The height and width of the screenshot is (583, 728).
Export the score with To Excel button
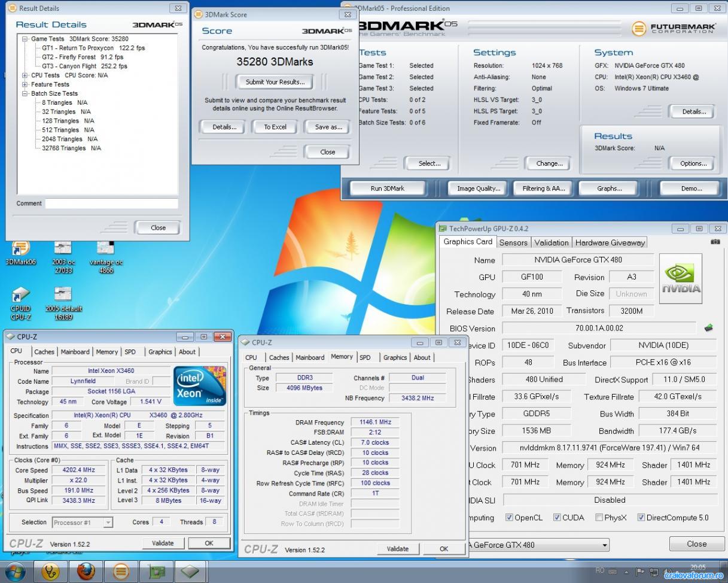(275, 127)
